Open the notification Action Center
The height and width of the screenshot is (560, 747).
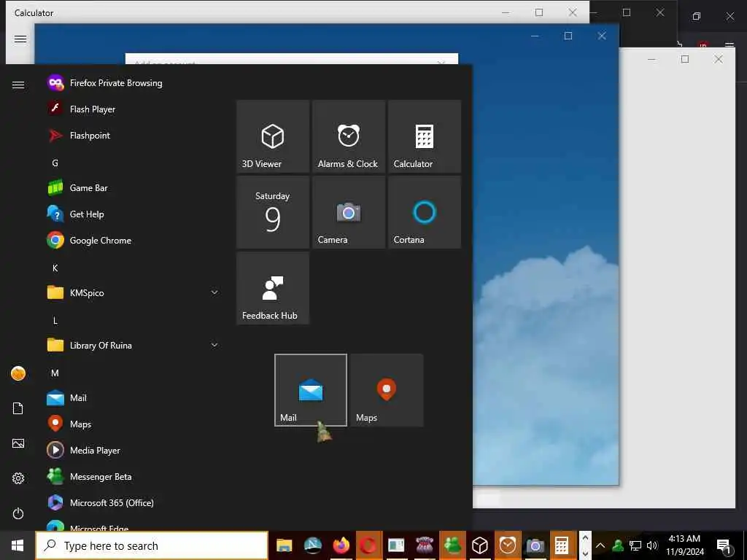(724, 545)
